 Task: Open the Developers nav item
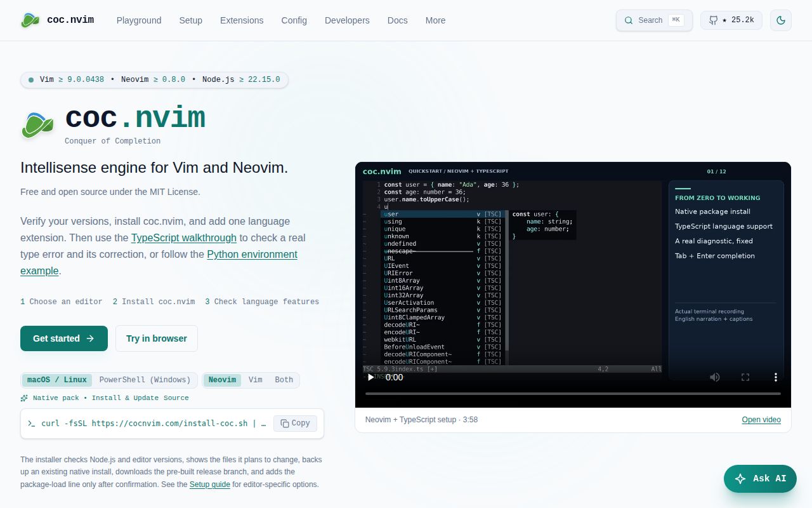(x=347, y=20)
